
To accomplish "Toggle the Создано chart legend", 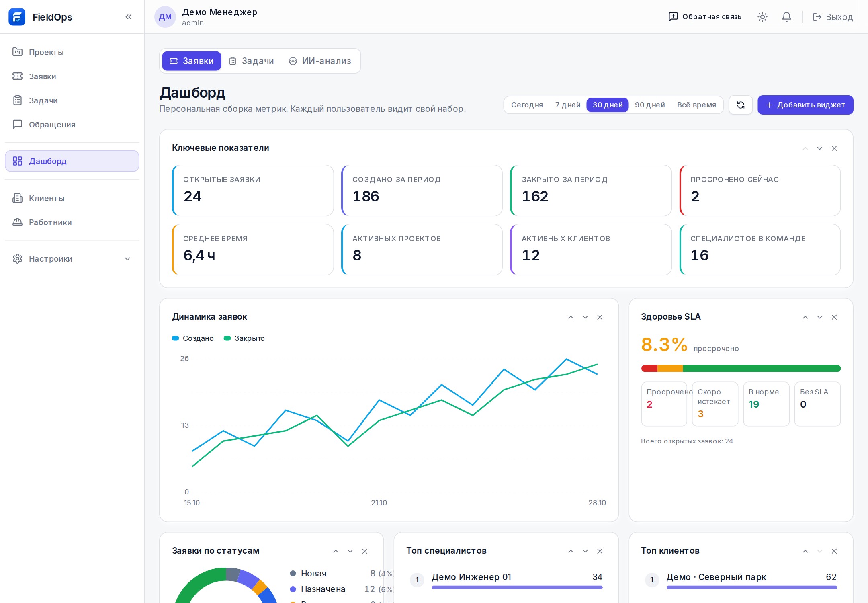I will (193, 338).
